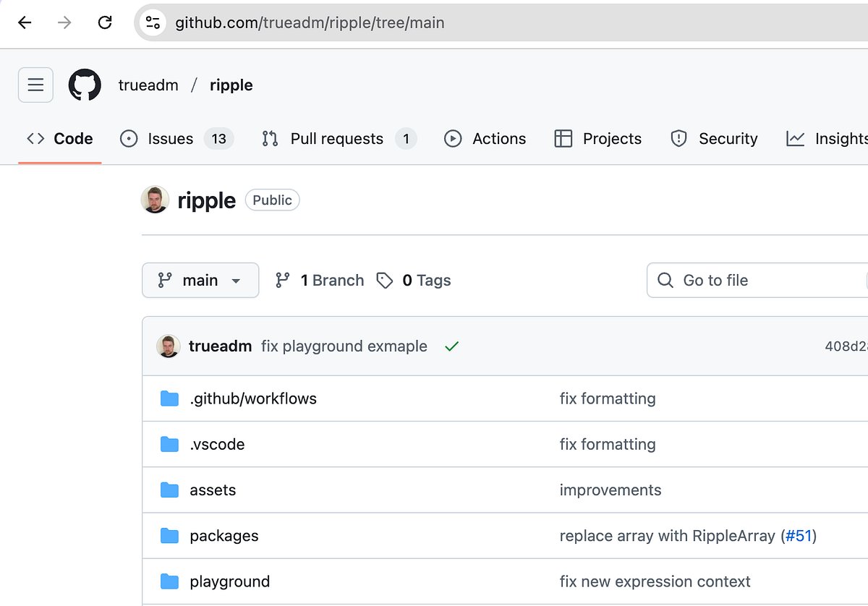Click the site settings icon in the address bar
The height and width of the screenshot is (606, 868).
[x=152, y=22]
